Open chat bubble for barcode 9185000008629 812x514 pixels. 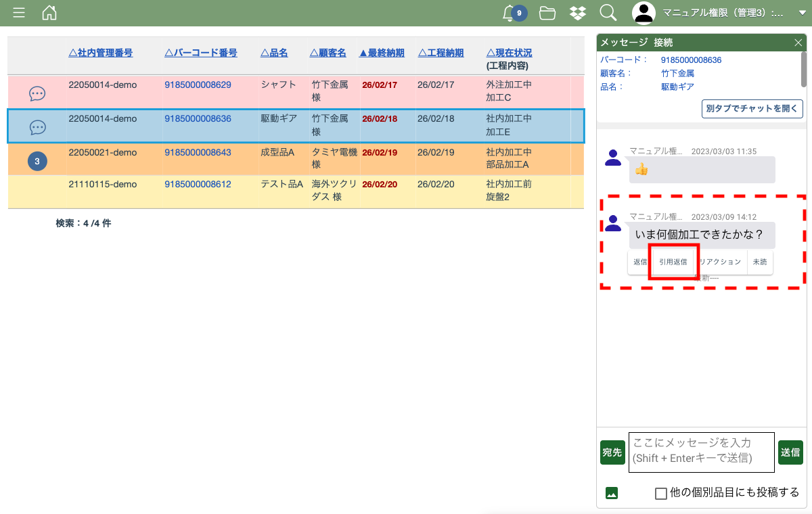click(x=37, y=94)
